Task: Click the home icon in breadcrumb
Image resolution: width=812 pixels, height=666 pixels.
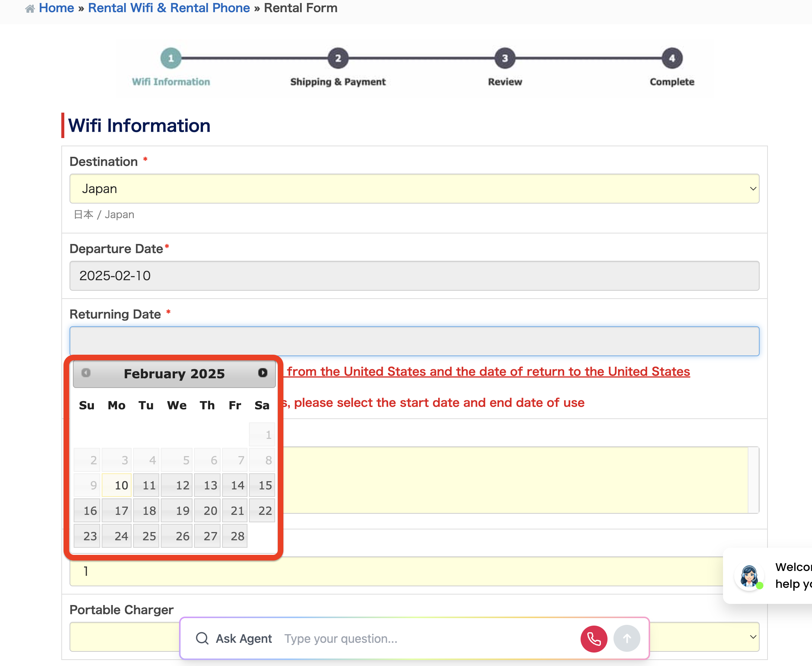Action: (x=30, y=9)
